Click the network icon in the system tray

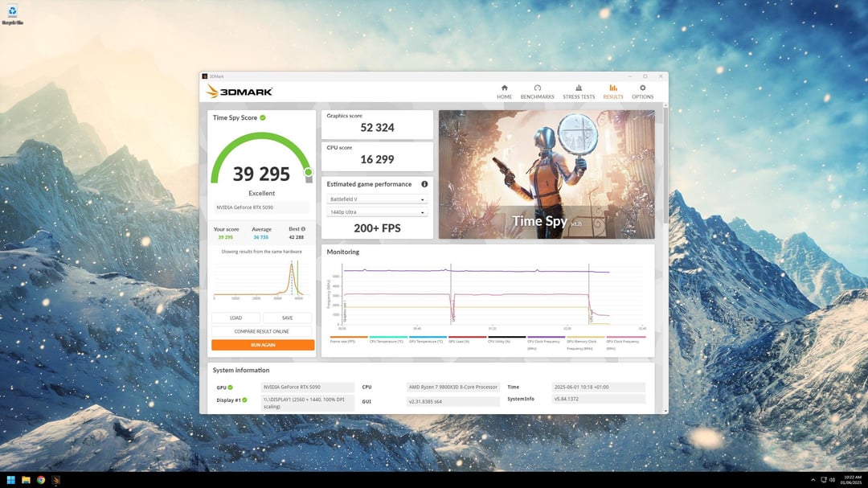(824, 480)
